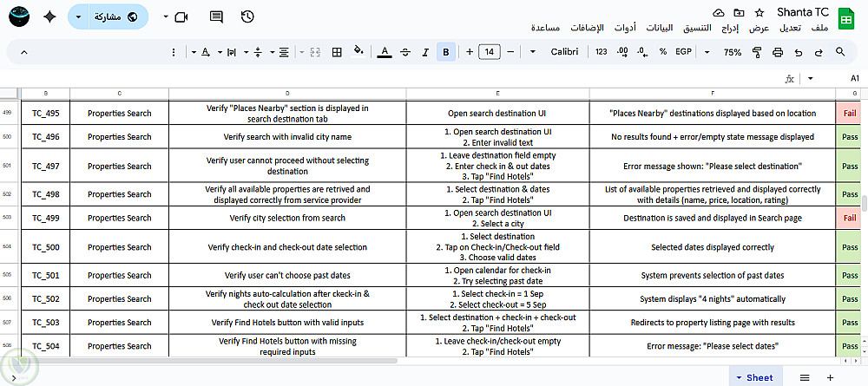This screenshot has width=868, height=386.
Task: Increase font size with plus button
Action: coord(470,52)
